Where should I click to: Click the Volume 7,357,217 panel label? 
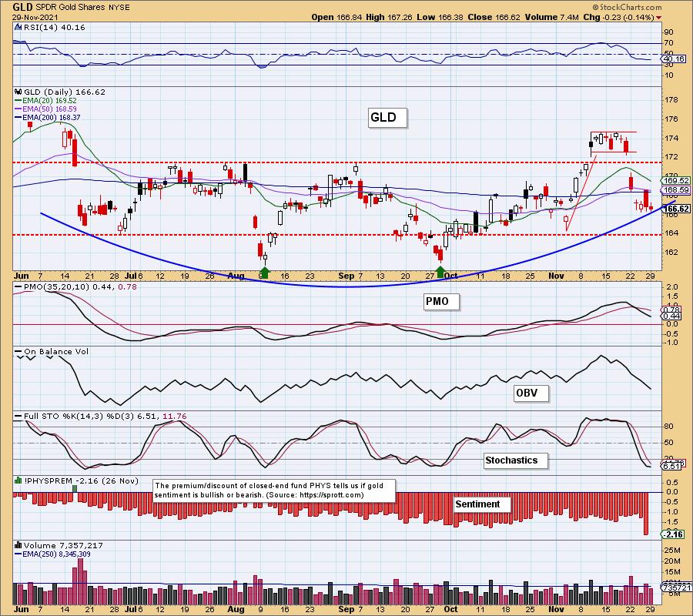point(62,545)
